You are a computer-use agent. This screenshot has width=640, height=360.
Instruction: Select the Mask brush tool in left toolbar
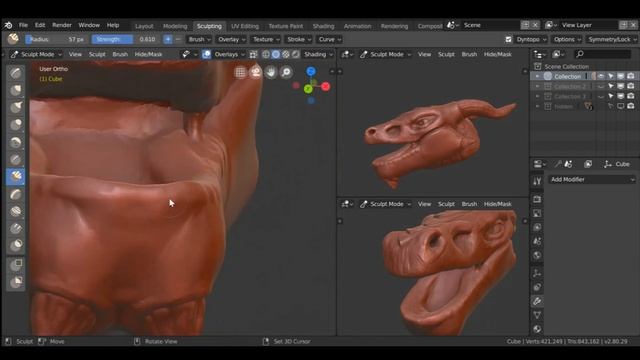[x=16, y=245]
